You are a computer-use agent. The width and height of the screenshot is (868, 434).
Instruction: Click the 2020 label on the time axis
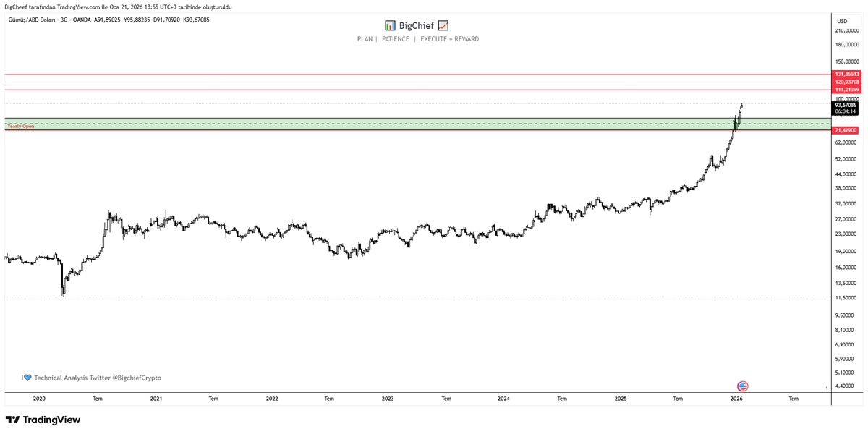click(39, 399)
